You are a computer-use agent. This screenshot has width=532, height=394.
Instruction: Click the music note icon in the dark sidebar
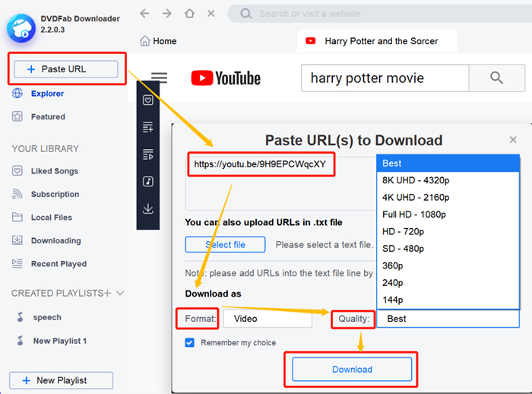pyautogui.click(x=148, y=182)
